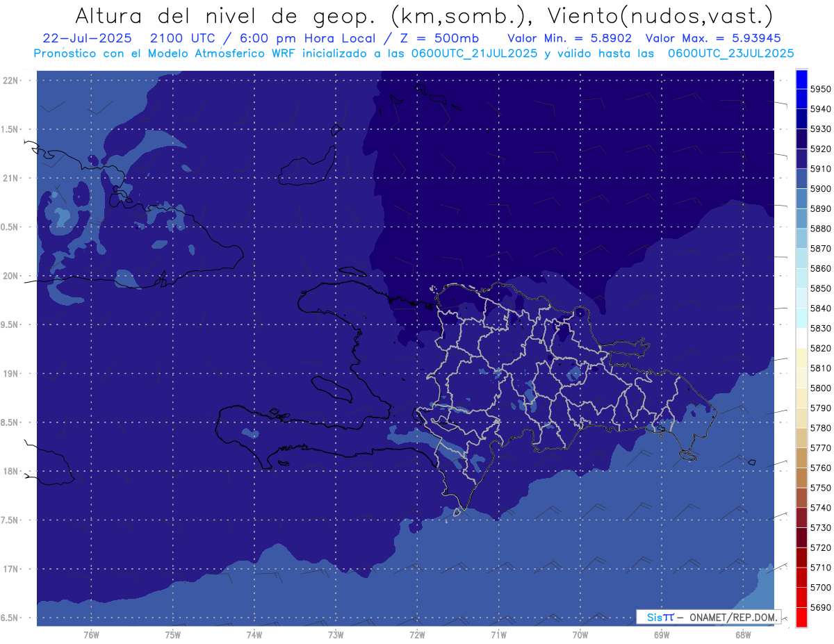Click the 'Z = 500mb' level text
The height and width of the screenshot is (644, 834).
pyautogui.click(x=439, y=38)
